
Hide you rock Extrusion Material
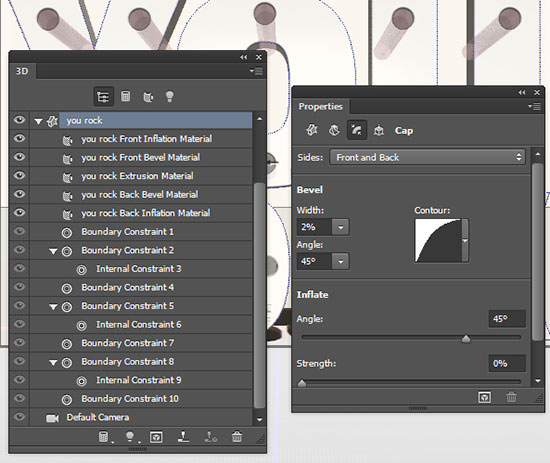(x=20, y=175)
